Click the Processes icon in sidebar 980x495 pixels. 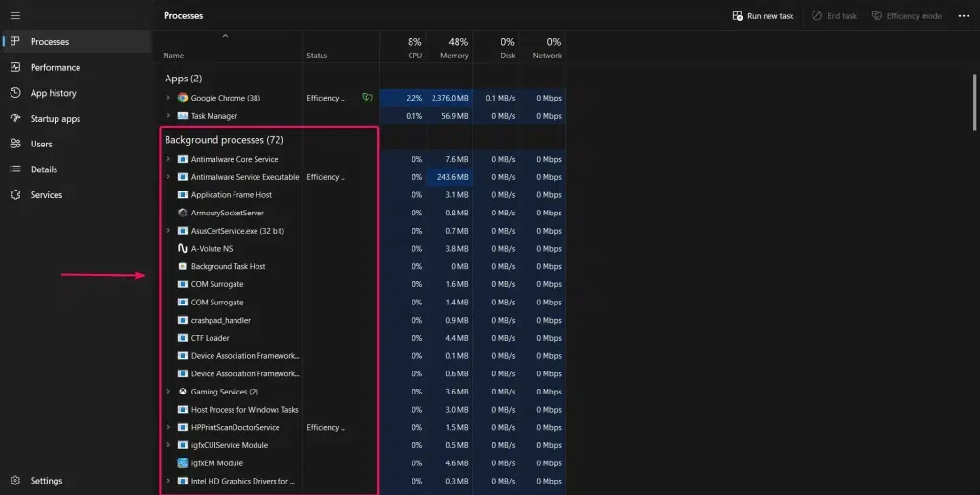click(x=15, y=41)
